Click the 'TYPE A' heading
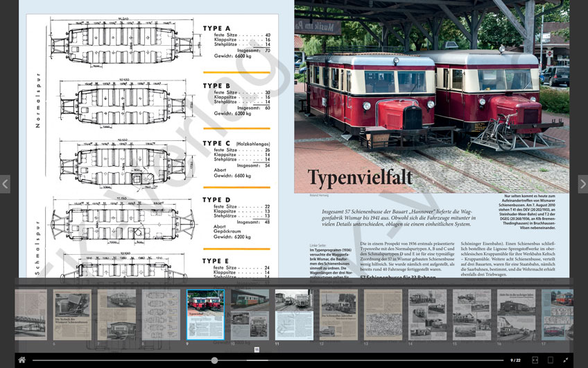 (x=216, y=28)
